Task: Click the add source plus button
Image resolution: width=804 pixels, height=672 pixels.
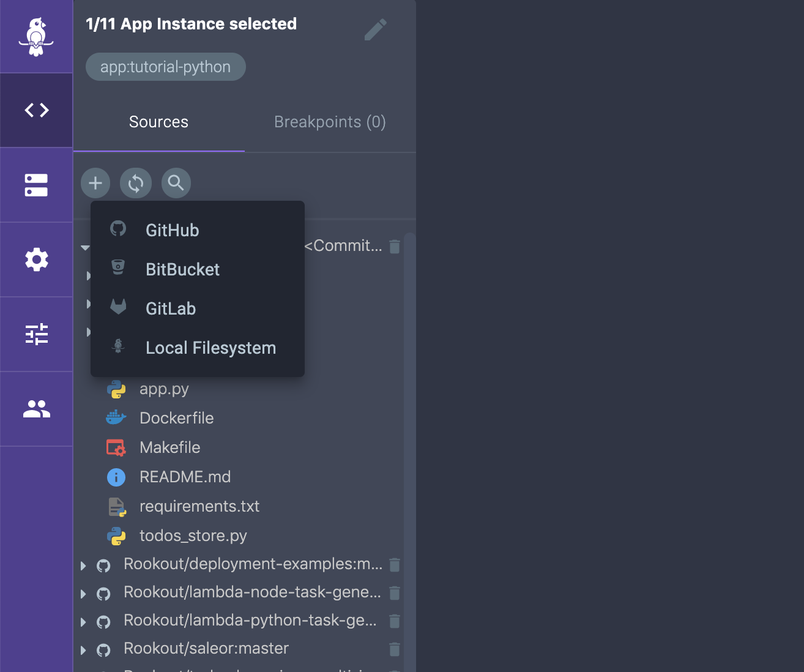Action: tap(95, 183)
